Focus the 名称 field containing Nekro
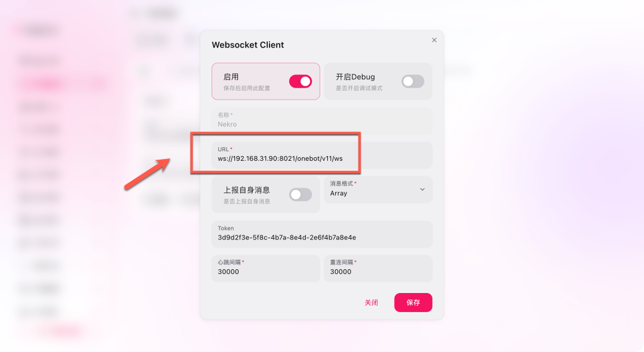 [x=322, y=121]
